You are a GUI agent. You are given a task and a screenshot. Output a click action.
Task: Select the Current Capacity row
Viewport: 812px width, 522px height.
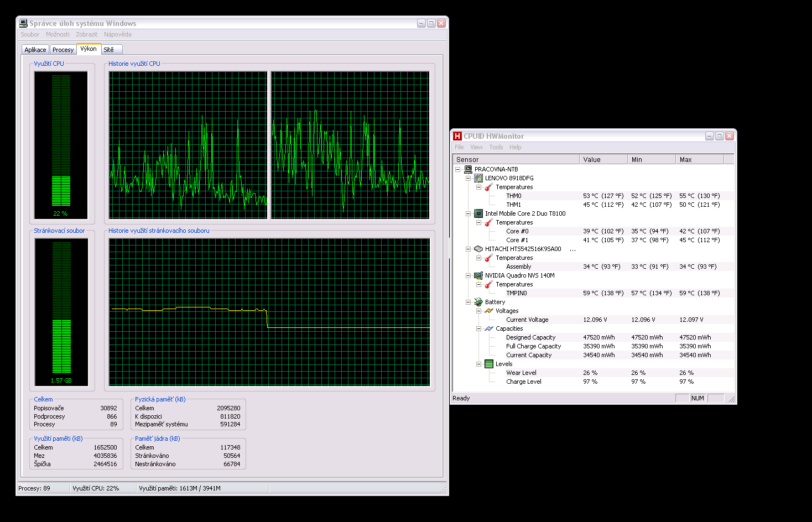(x=594, y=355)
